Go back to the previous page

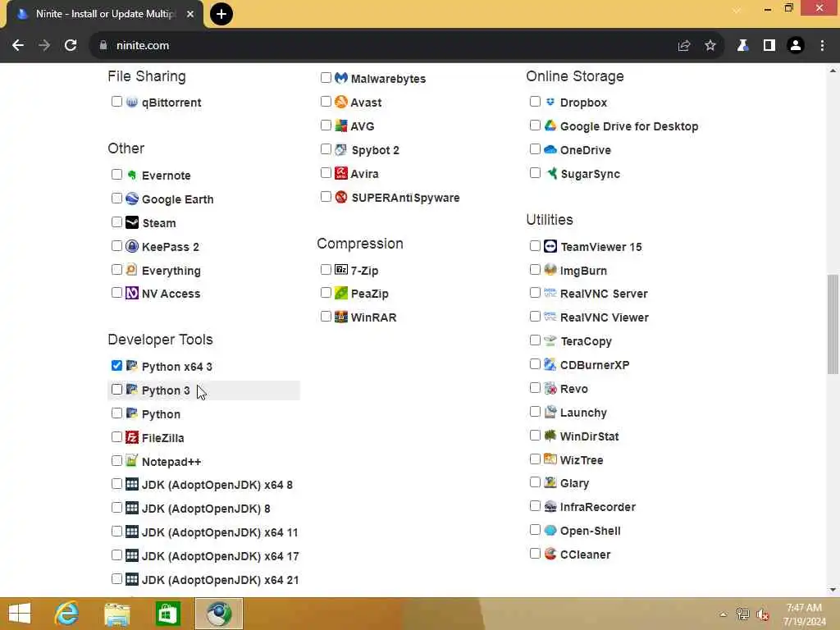click(18, 46)
